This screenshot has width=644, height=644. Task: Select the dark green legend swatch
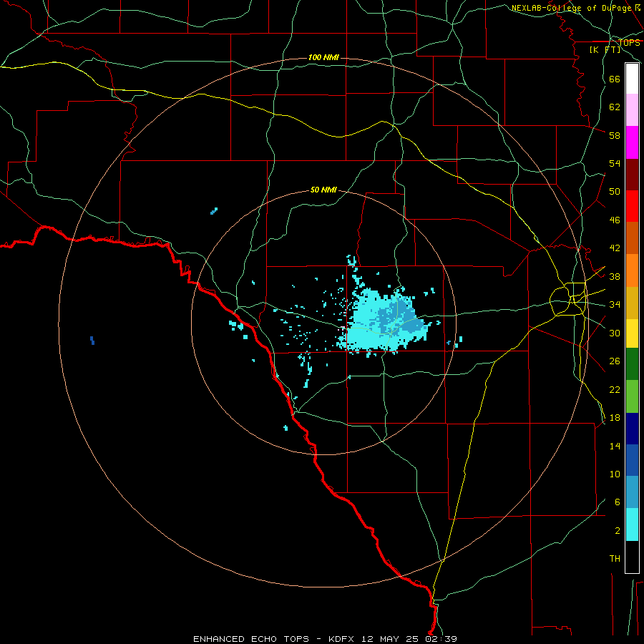(x=632, y=364)
